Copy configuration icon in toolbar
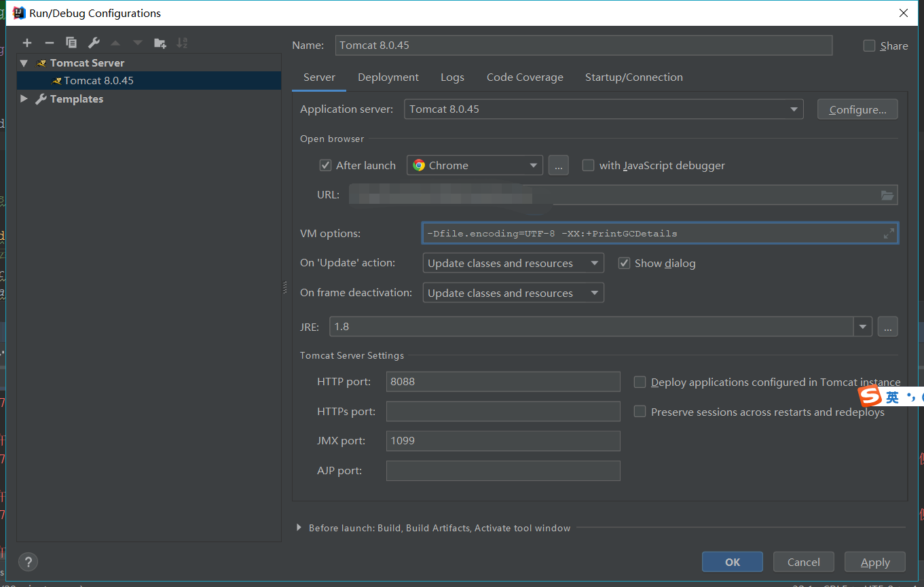The height and width of the screenshot is (587, 924). [x=71, y=43]
